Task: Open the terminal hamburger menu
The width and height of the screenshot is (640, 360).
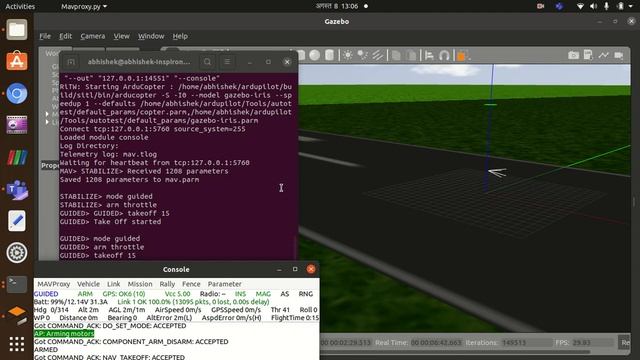Action: coord(227,62)
